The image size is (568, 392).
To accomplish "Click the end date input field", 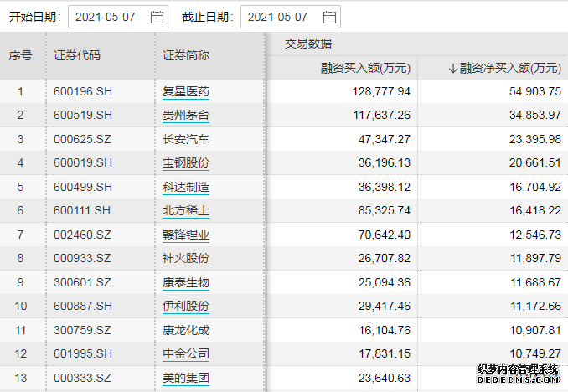I will coord(291,17).
